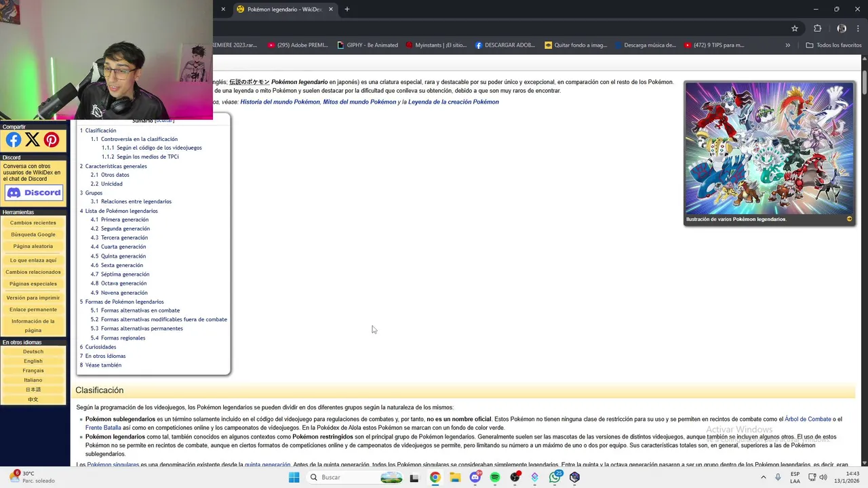
Task: Open (472) 9 TIPS para m... bookmark
Action: pyautogui.click(x=714, y=45)
